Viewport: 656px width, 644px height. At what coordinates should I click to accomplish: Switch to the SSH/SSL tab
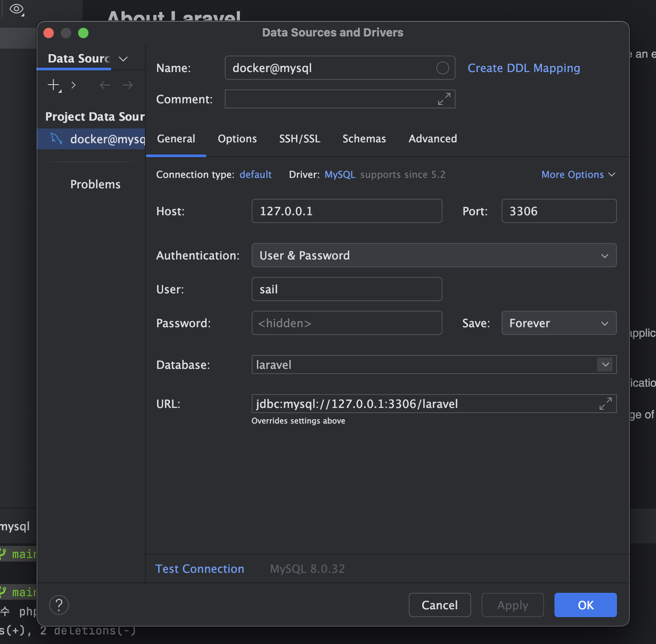pos(300,139)
